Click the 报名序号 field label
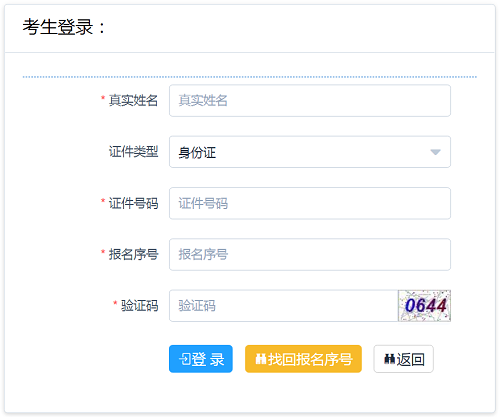 click(133, 254)
